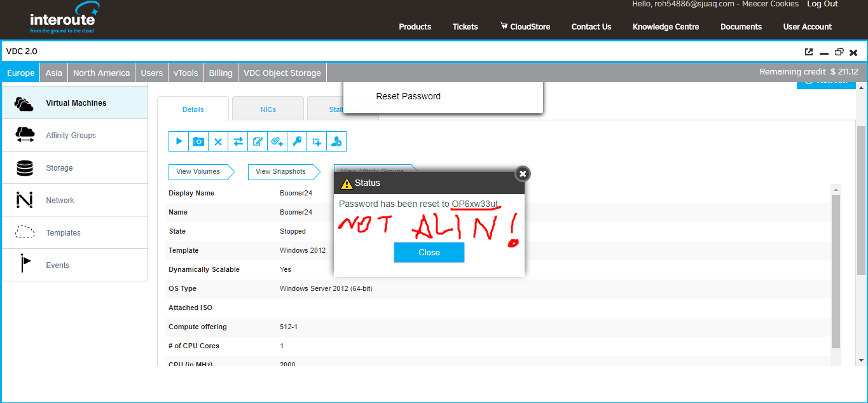Click the Events flag icon

pos(25,264)
